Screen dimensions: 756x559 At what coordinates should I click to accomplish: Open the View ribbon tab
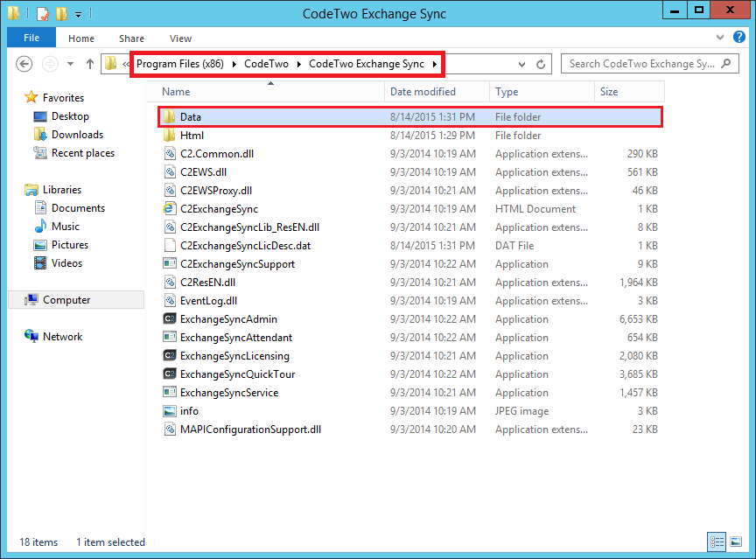[x=180, y=38]
